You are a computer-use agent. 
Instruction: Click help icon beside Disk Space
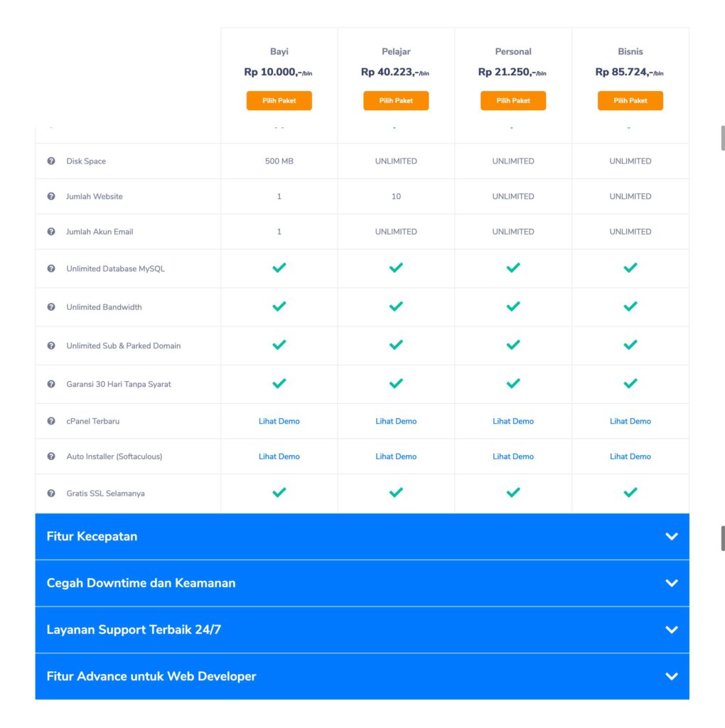[51, 161]
